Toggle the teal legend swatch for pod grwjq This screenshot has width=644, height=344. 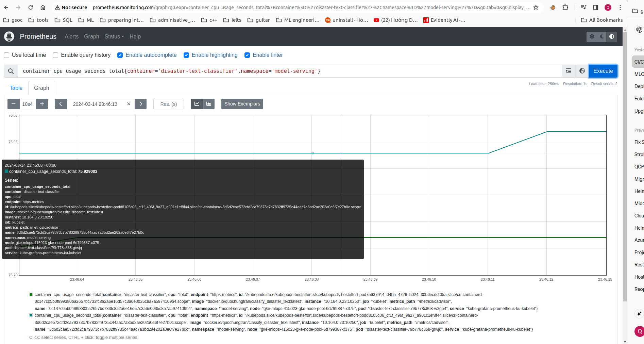tap(31, 315)
